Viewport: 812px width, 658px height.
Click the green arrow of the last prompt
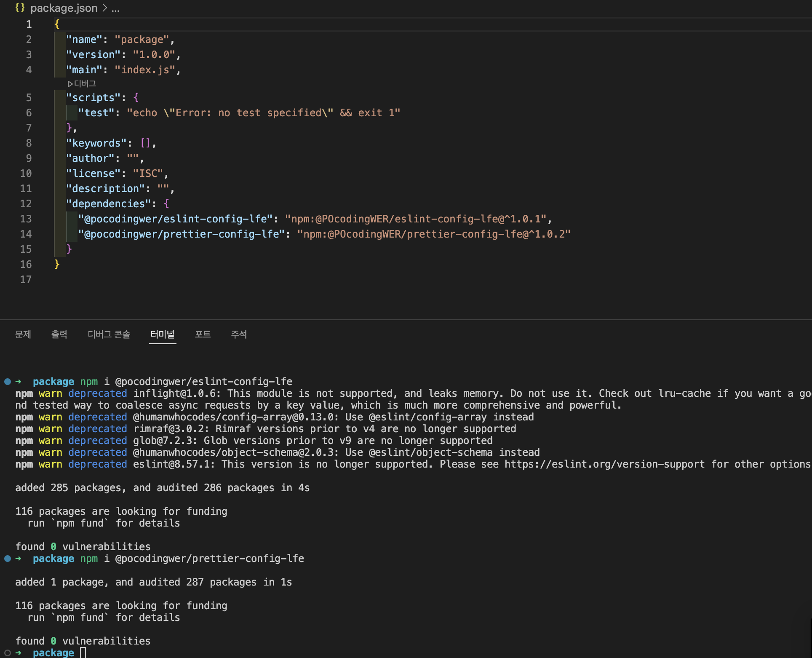pyautogui.click(x=18, y=653)
